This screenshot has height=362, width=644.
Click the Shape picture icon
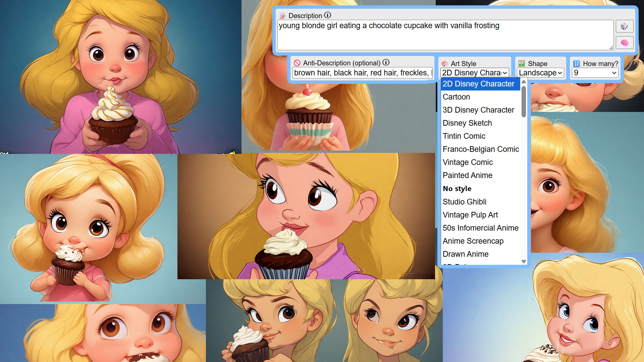click(522, 64)
